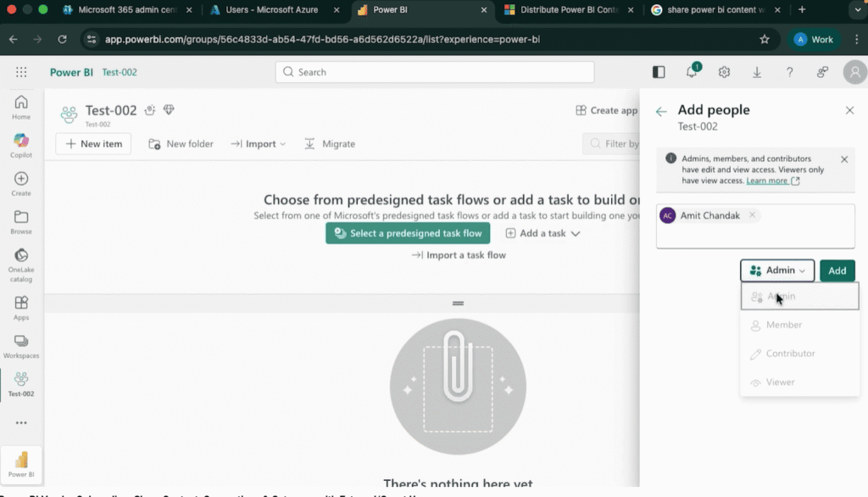Click the task flow pane resize handle
This screenshot has height=497, width=868.
[x=458, y=303]
